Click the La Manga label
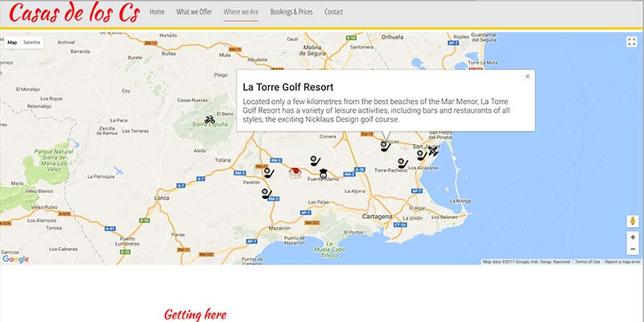This screenshot has height=322, width=644. (x=460, y=201)
